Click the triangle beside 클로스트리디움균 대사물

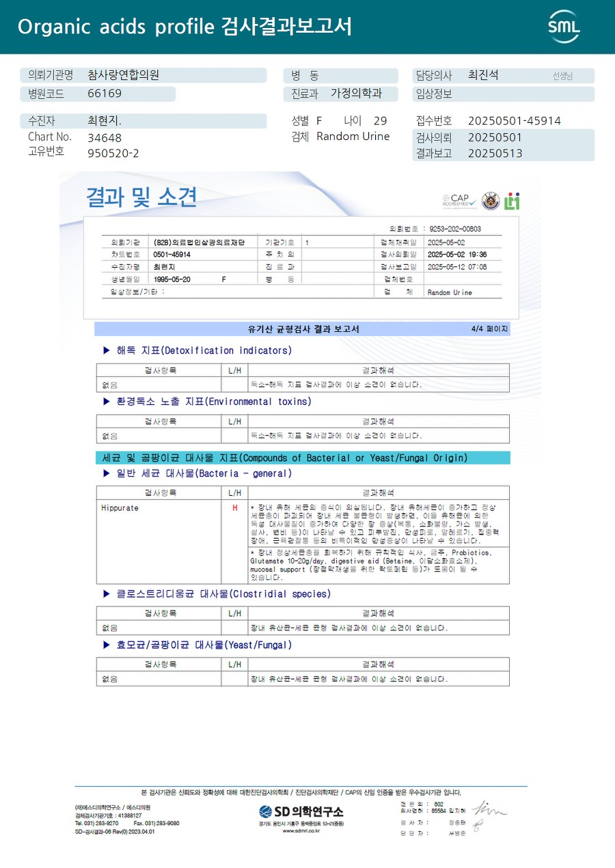click(x=106, y=594)
